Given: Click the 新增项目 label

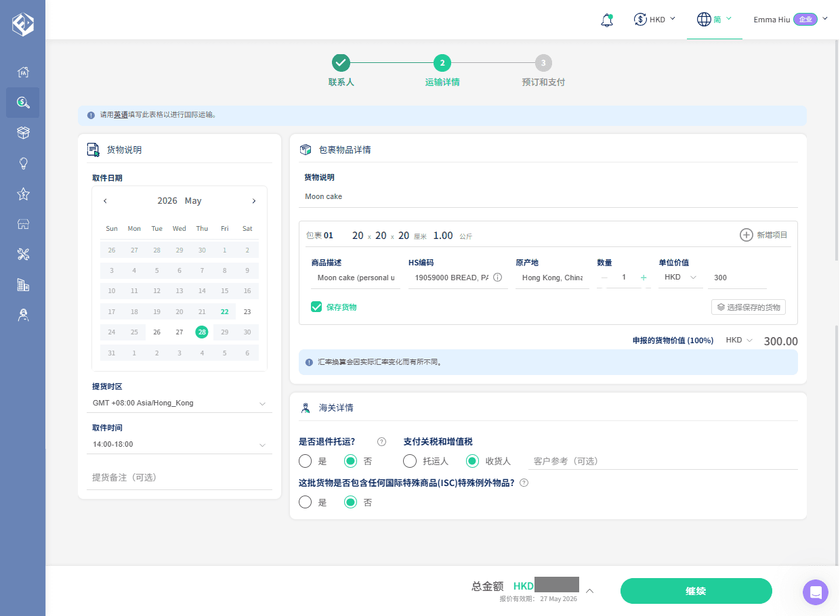Looking at the screenshot, I should point(772,235).
